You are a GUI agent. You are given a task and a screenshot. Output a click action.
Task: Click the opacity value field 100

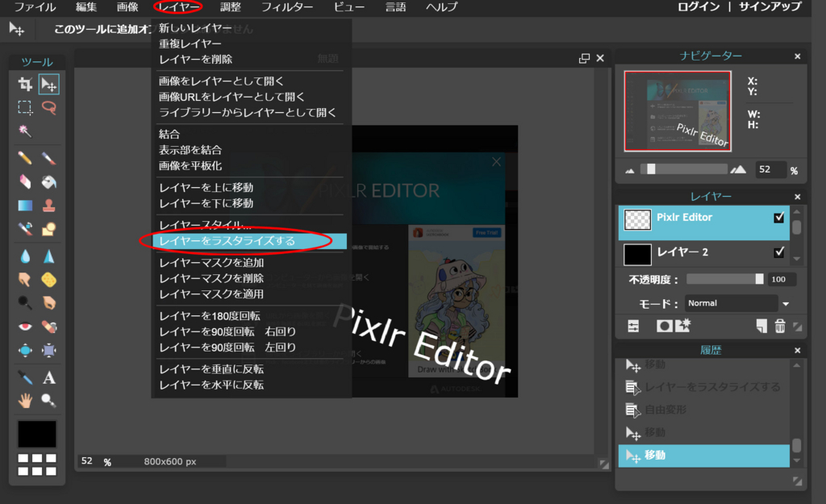(x=782, y=280)
